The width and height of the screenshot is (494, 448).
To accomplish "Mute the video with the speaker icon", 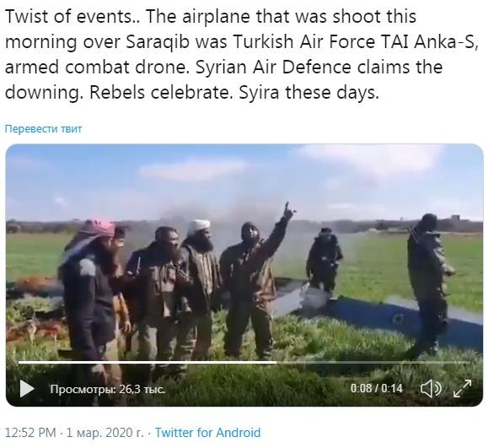I will click(431, 388).
